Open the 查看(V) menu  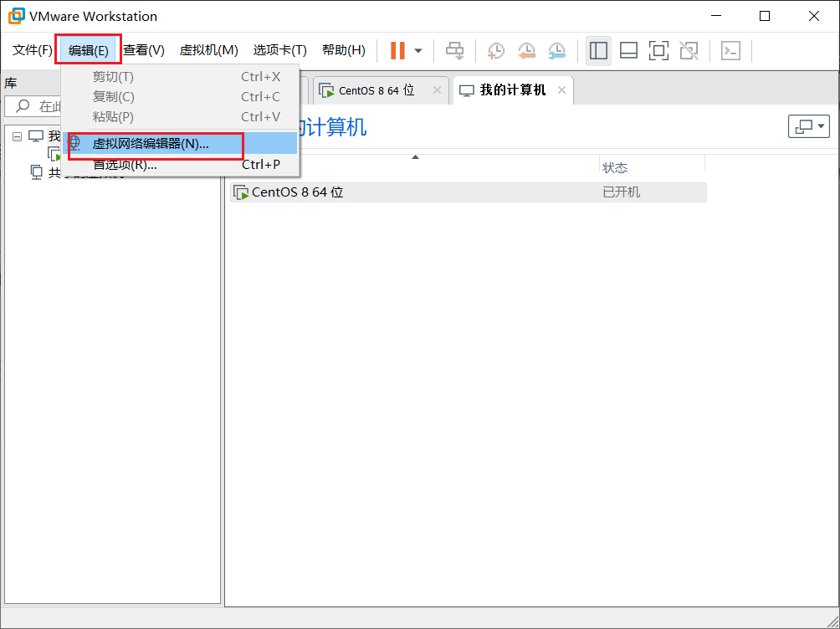[x=144, y=50]
